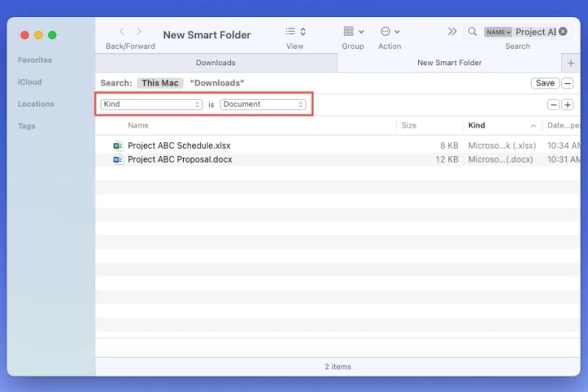Click the Forward navigation arrow

pyautogui.click(x=138, y=32)
